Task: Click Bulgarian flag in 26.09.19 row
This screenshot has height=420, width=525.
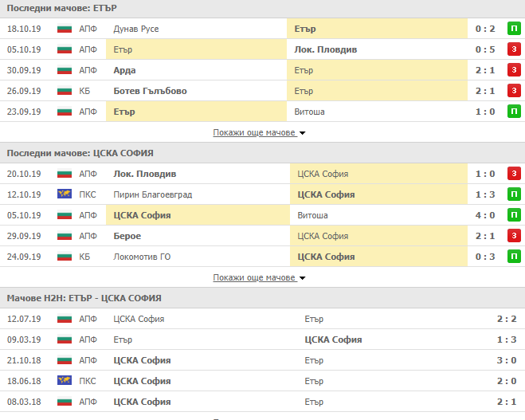Action: [x=65, y=91]
